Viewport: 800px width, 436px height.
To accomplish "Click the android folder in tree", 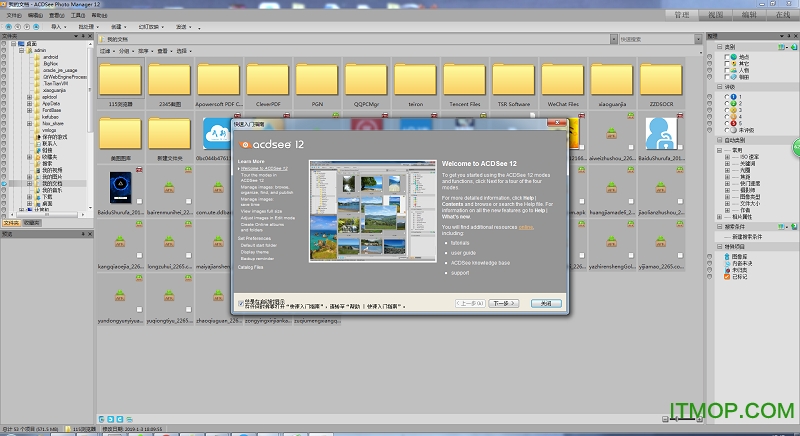I will click(50, 57).
